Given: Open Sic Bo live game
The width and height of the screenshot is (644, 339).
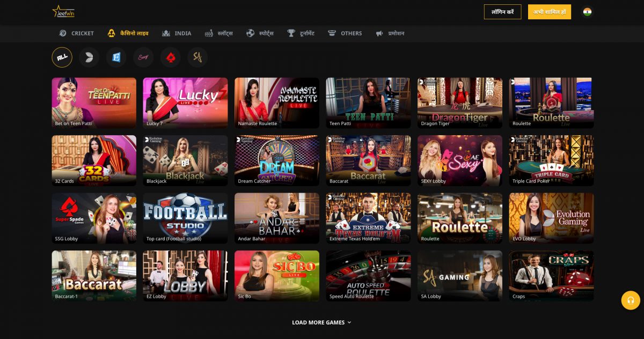Looking at the screenshot, I should point(277,276).
